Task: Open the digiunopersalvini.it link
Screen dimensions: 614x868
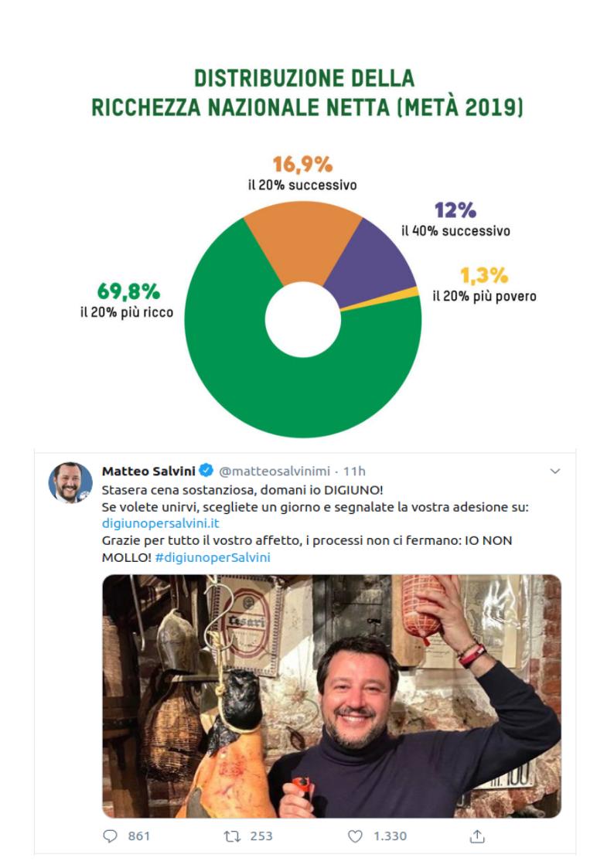Action: [x=161, y=523]
